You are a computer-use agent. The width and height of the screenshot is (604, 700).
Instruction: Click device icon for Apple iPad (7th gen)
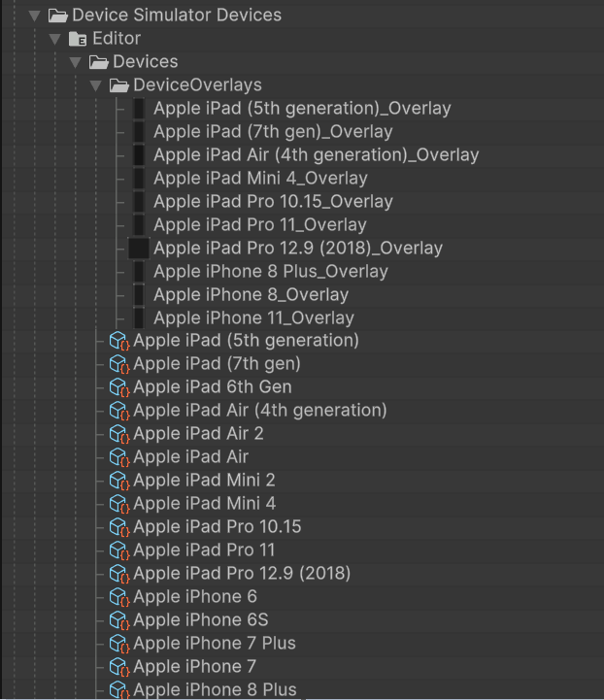point(119,364)
